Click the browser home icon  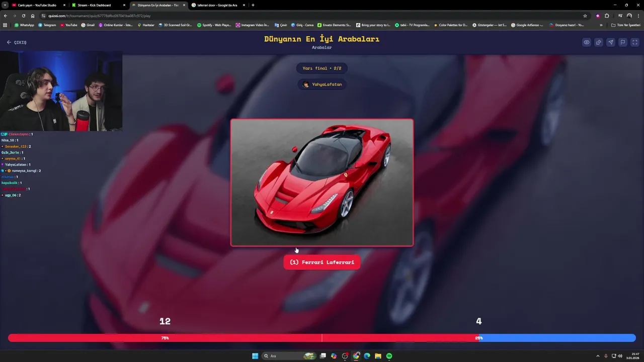coord(33,16)
